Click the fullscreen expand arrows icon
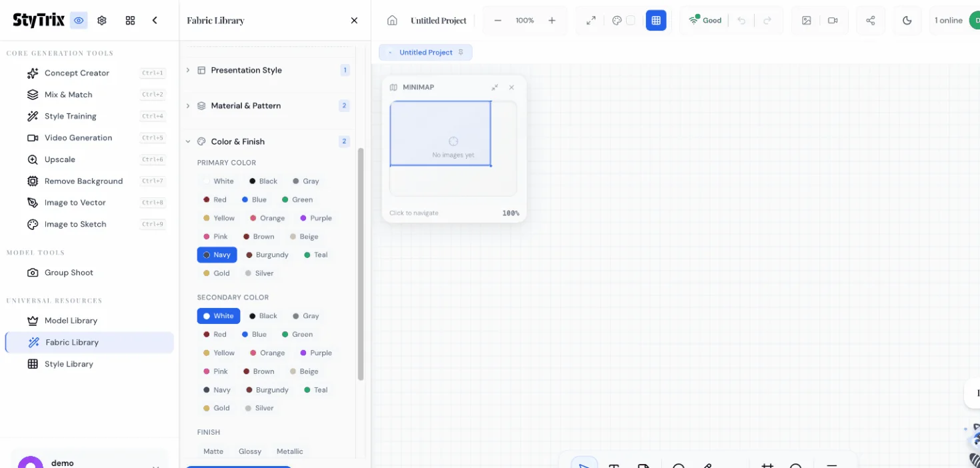Screen dimensions: 980x468 (x=591, y=21)
